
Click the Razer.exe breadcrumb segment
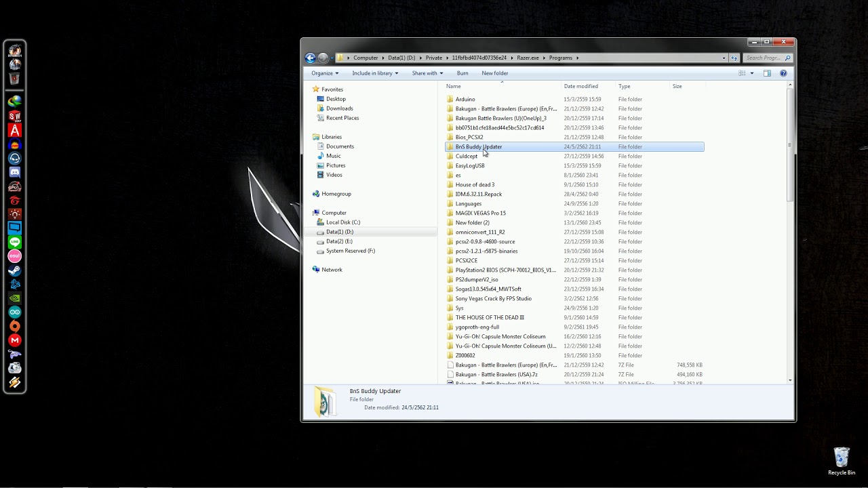528,58
